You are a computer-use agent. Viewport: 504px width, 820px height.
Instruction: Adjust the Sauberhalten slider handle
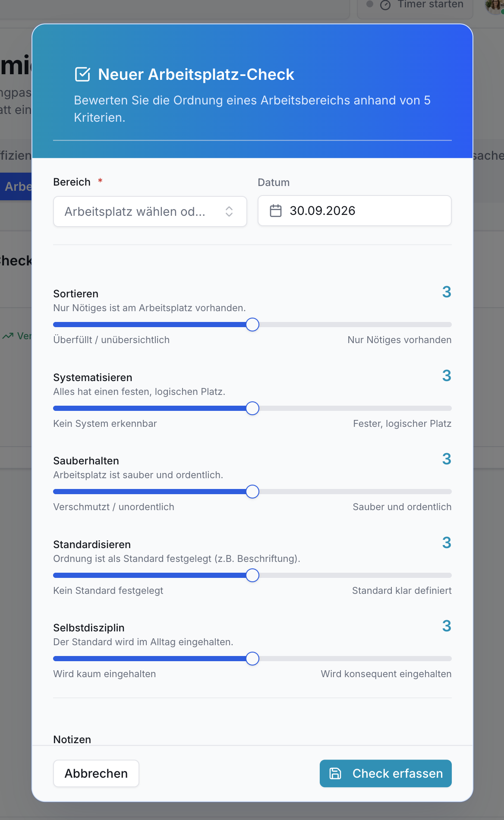point(252,492)
